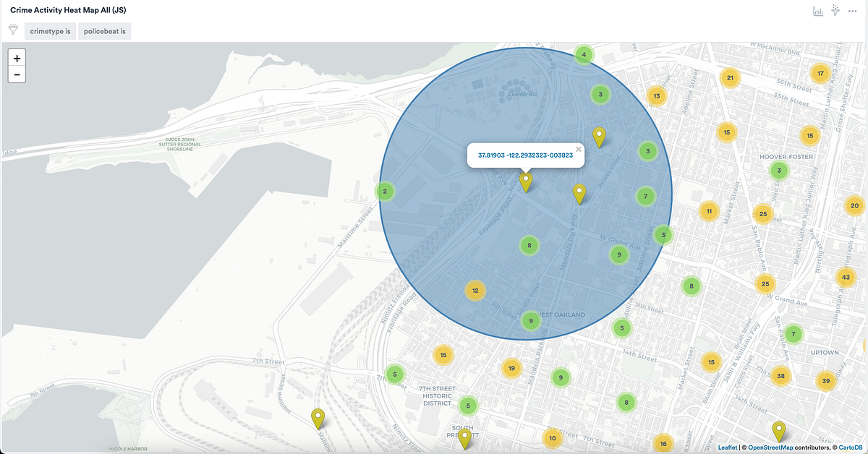This screenshot has width=868, height=454.
Task: Expand options from the header ellipsis control
Action: [x=852, y=11]
